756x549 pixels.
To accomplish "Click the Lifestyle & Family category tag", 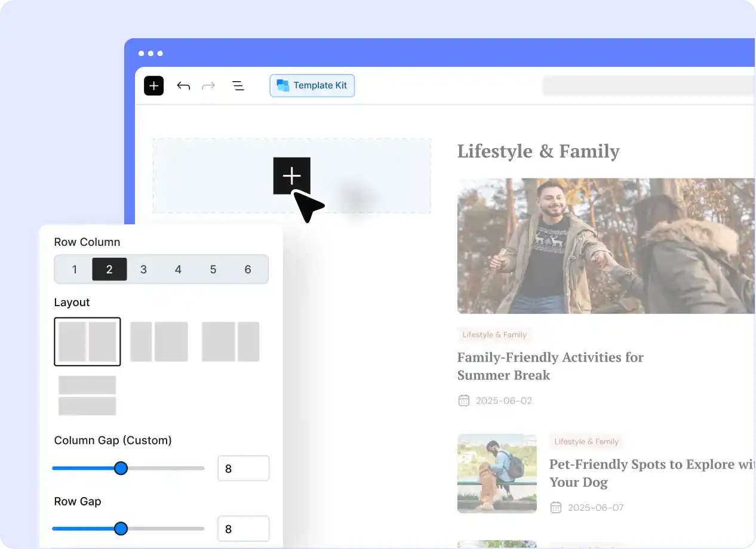I will [494, 335].
